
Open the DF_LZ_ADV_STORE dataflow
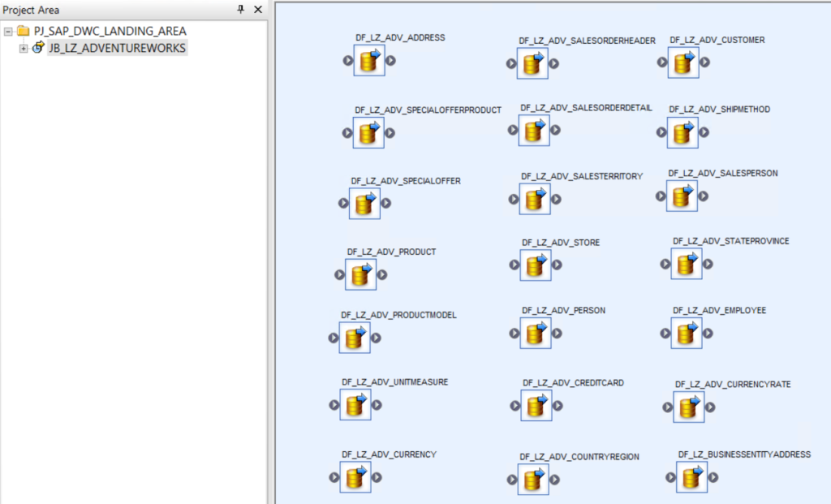(534, 264)
